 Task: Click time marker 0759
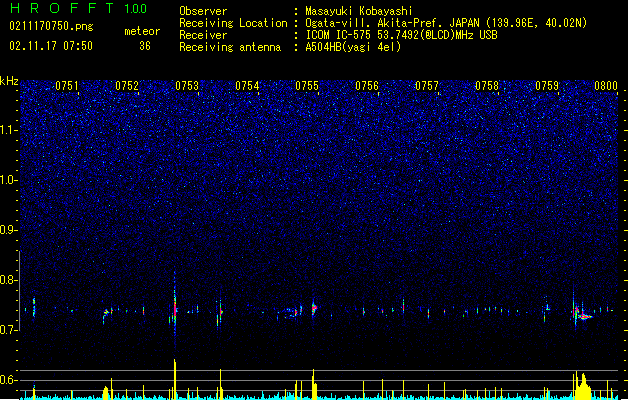[x=547, y=86]
